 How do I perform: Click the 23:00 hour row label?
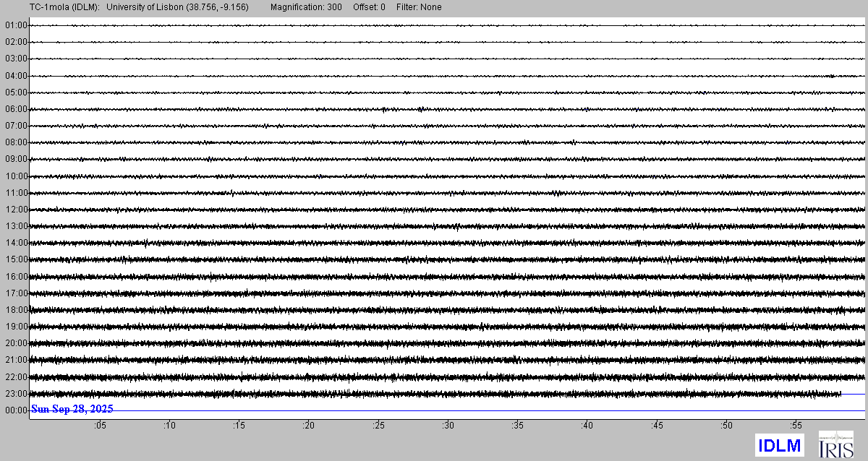pyautogui.click(x=15, y=394)
